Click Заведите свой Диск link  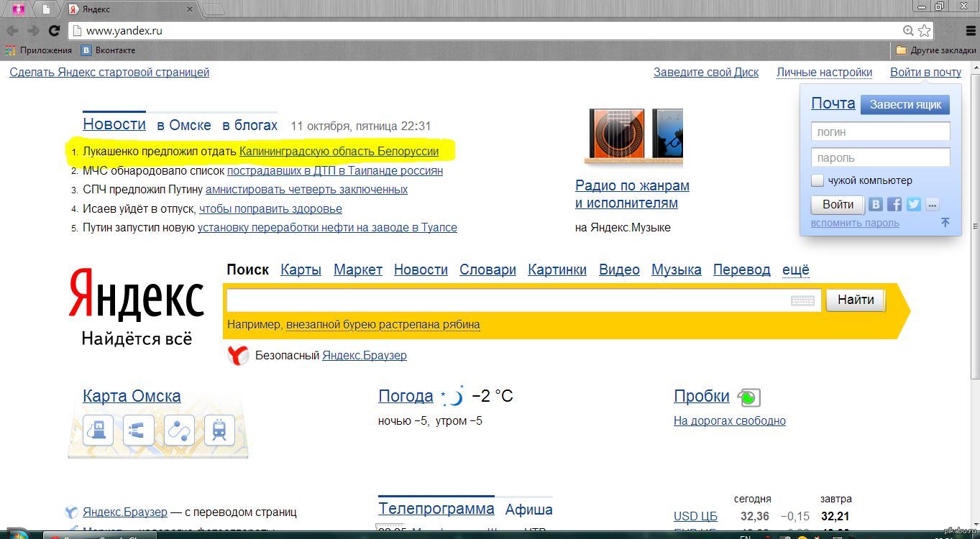tap(706, 72)
